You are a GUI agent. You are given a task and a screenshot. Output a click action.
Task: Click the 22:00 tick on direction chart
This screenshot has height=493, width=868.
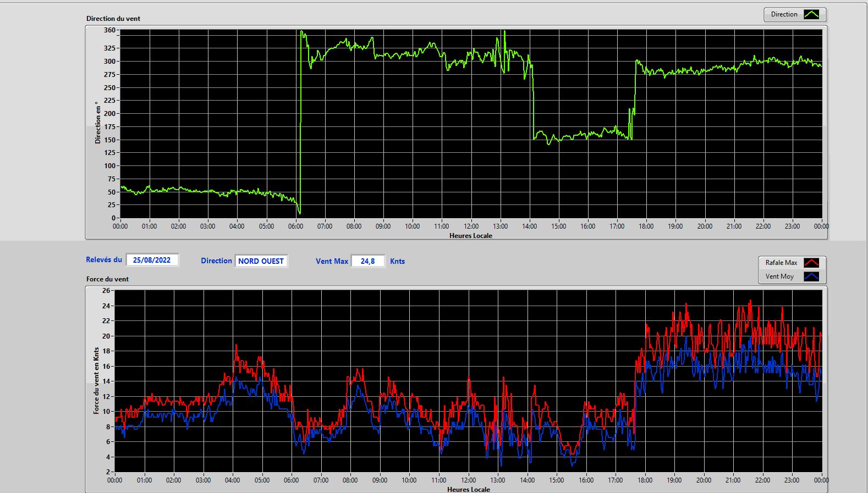click(763, 226)
